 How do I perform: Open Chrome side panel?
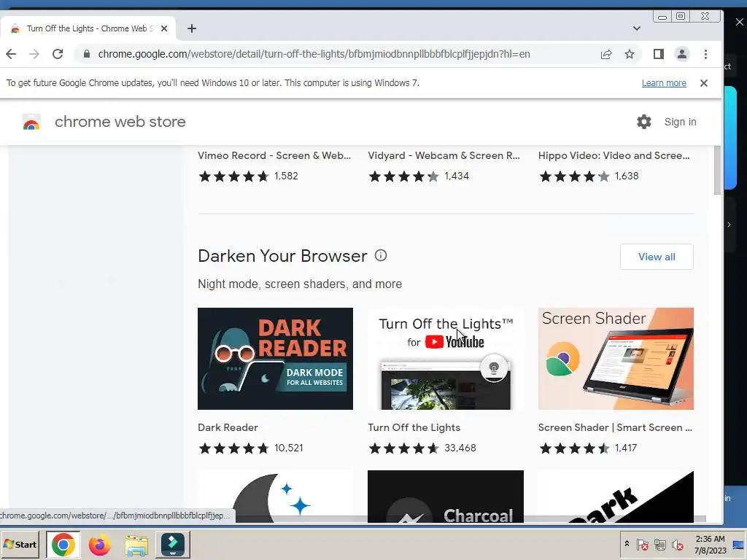[x=659, y=54]
